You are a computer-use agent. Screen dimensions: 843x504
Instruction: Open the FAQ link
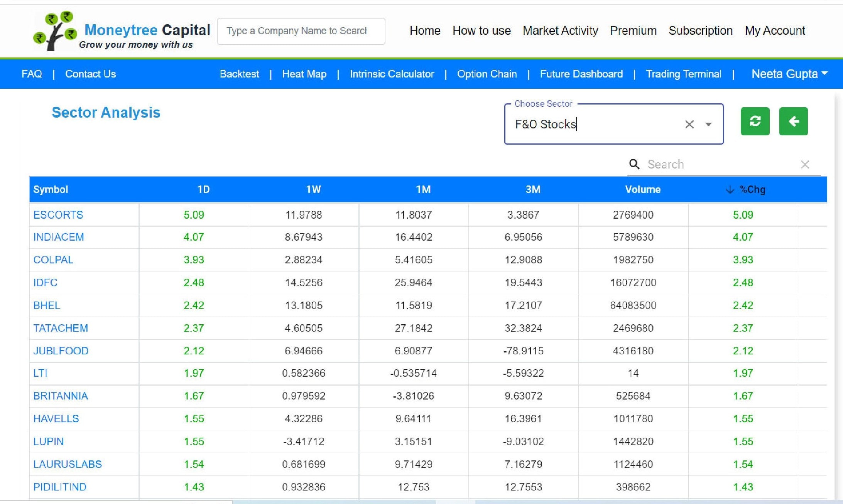(x=32, y=74)
